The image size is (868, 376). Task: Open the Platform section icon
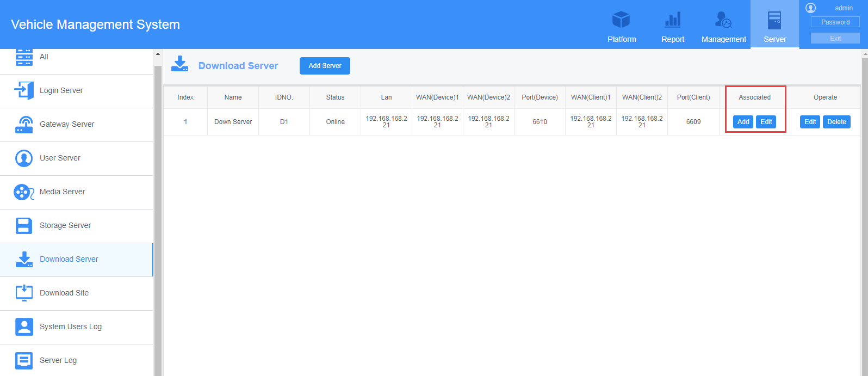pyautogui.click(x=621, y=20)
